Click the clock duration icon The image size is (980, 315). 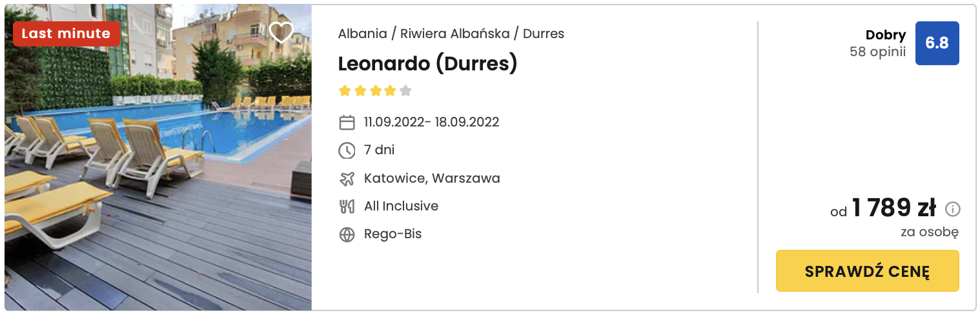pyautogui.click(x=347, y=150)
